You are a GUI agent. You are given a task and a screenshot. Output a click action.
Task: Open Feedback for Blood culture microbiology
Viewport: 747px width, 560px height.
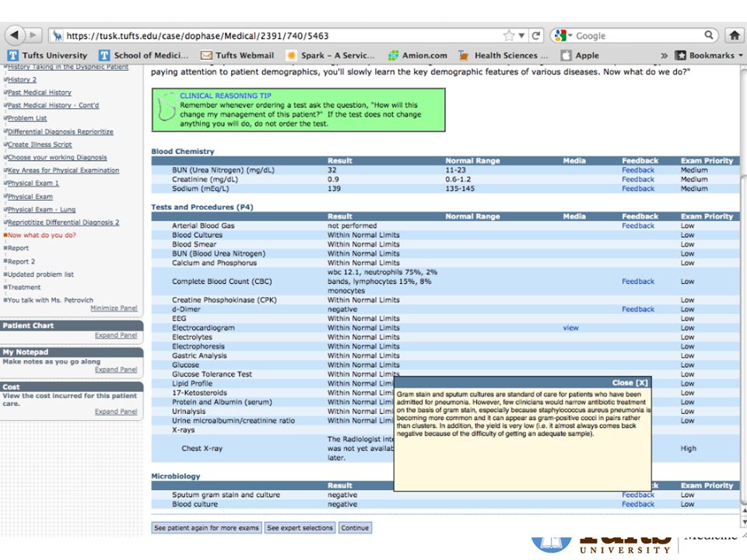tap(638, 504)
